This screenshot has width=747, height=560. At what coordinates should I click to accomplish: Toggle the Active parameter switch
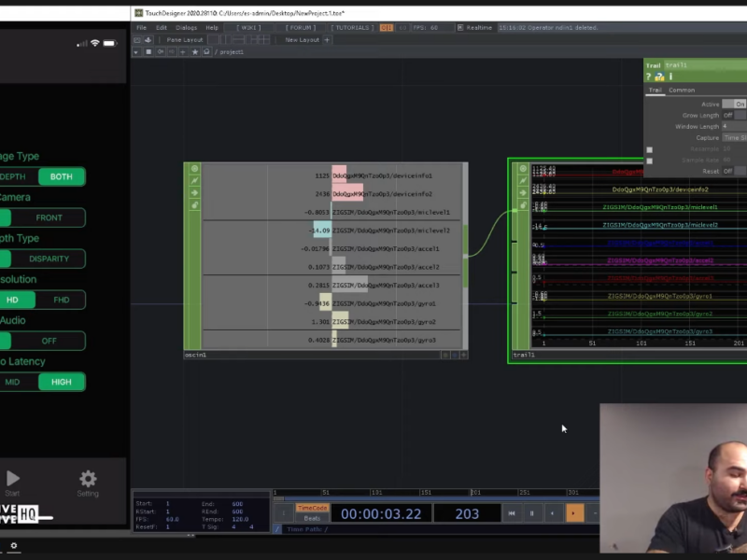pos(738,104)
